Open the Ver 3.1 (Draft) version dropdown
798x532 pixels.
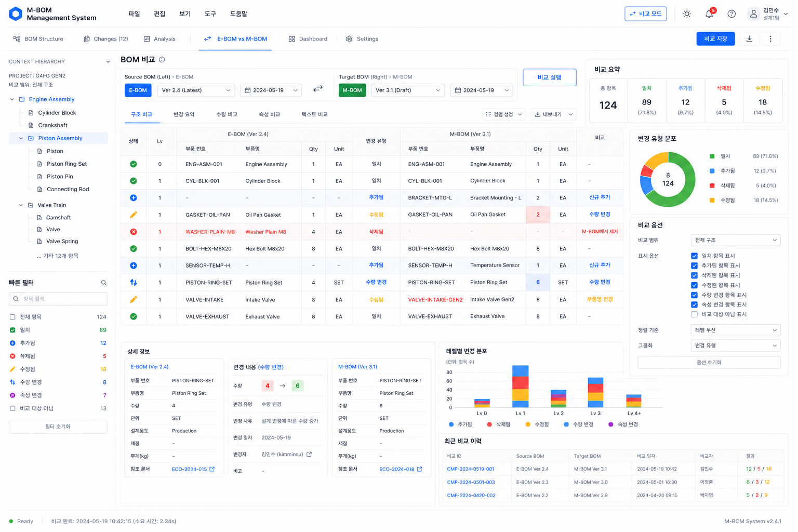(x=408, y=90)
